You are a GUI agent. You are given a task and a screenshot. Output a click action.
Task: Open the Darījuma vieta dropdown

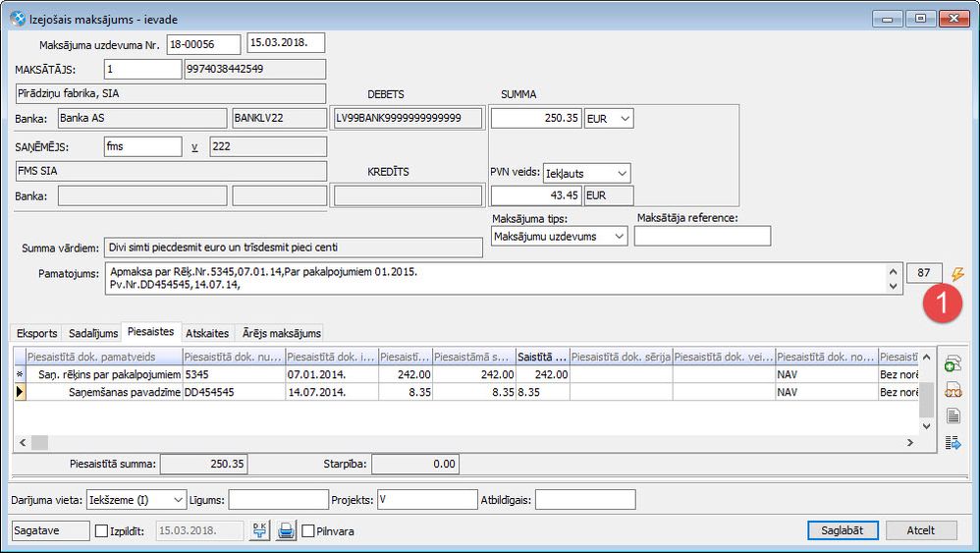click(x=136, y=500)
